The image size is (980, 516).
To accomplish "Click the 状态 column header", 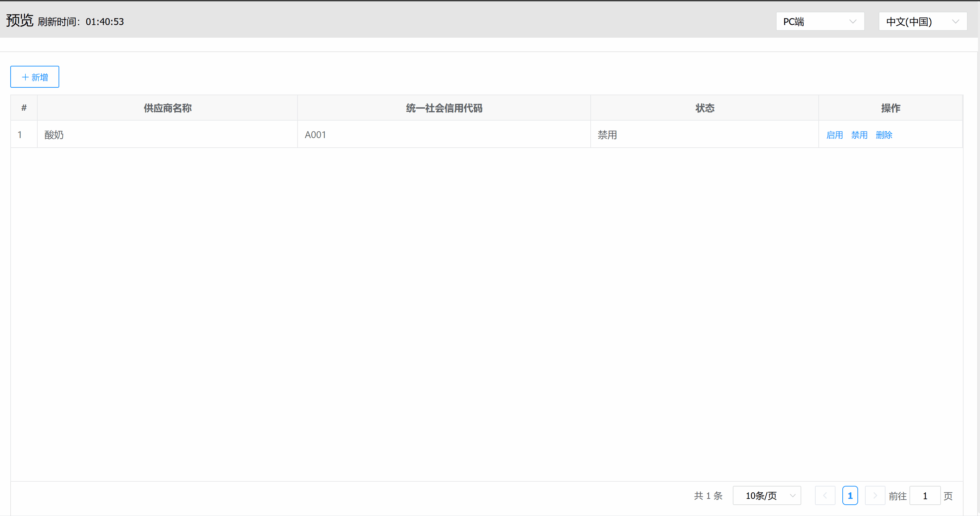I will coord(704,108).
